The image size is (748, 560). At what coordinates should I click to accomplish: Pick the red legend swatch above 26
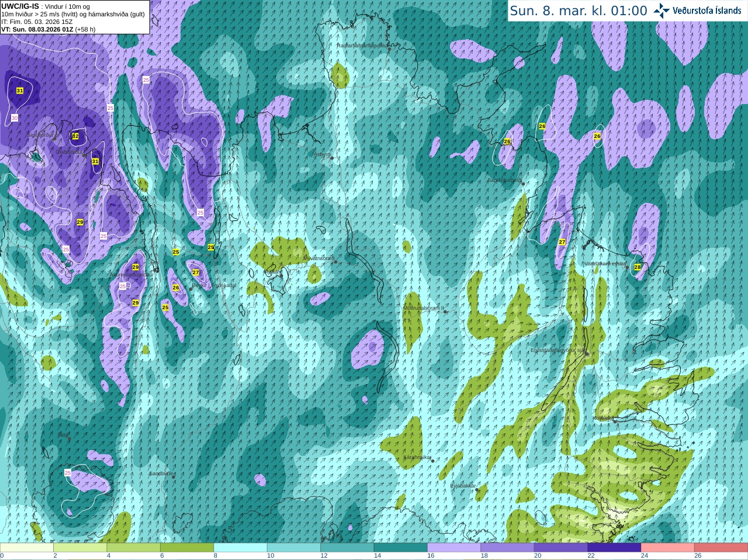point(721,548)
